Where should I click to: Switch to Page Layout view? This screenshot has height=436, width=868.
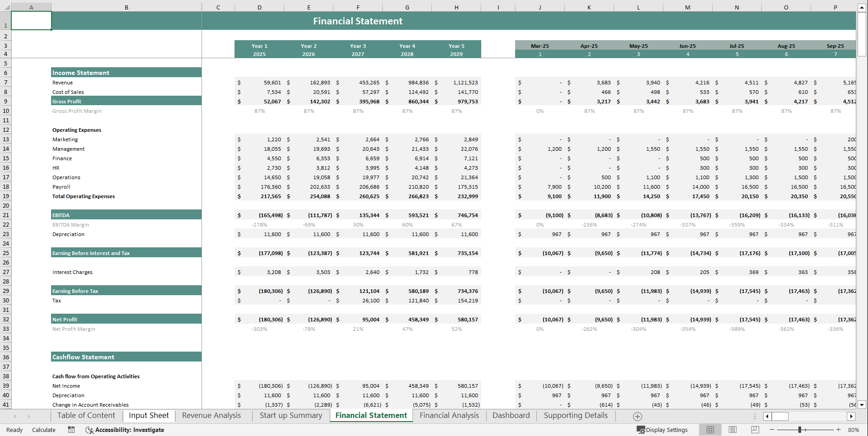coord(733,430)
